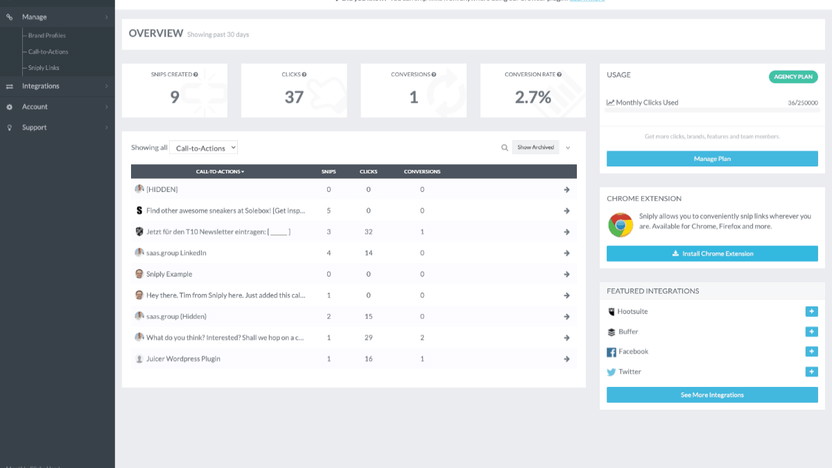Click the Solebox brand logo thumbnail

tap(139, 211)
